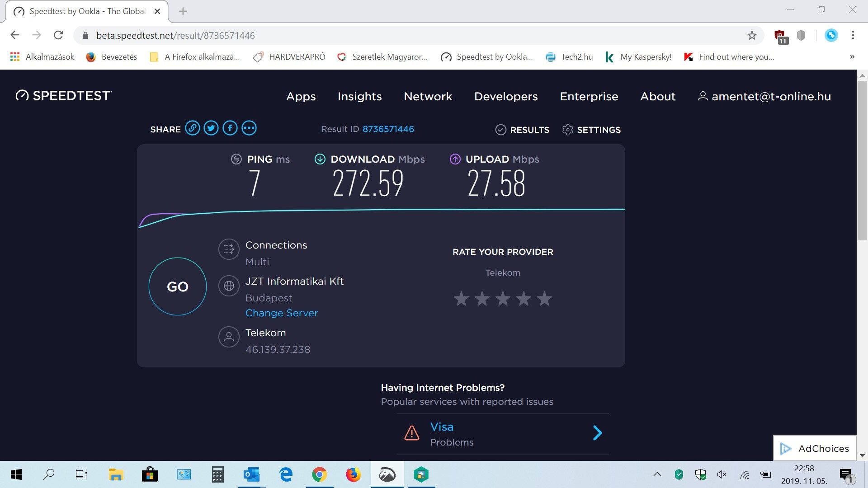Show hidden system tray icons
Viewport: 868px width, 488px height.
tap(657, 474)
